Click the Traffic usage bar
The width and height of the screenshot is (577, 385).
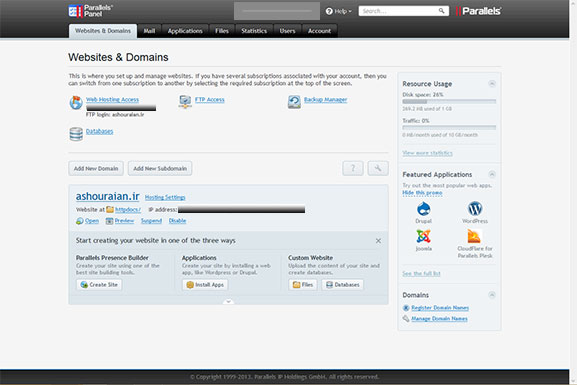click(449, 127)
